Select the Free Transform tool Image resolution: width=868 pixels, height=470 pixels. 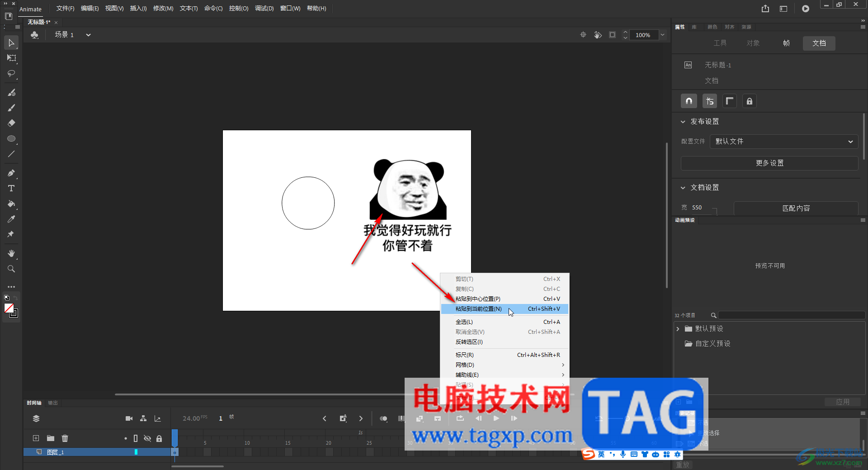point(11,58)
